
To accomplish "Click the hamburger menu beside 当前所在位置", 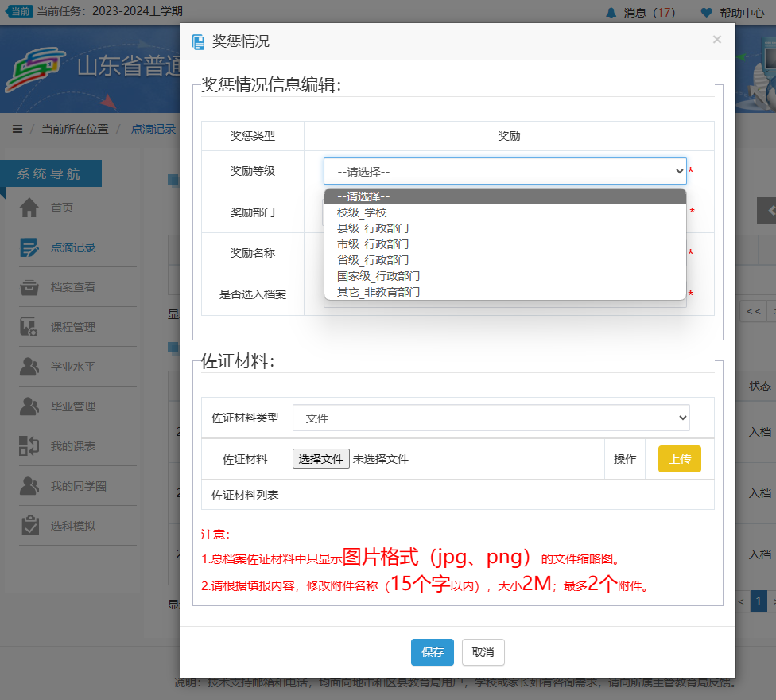I will (x=17, y=128).
